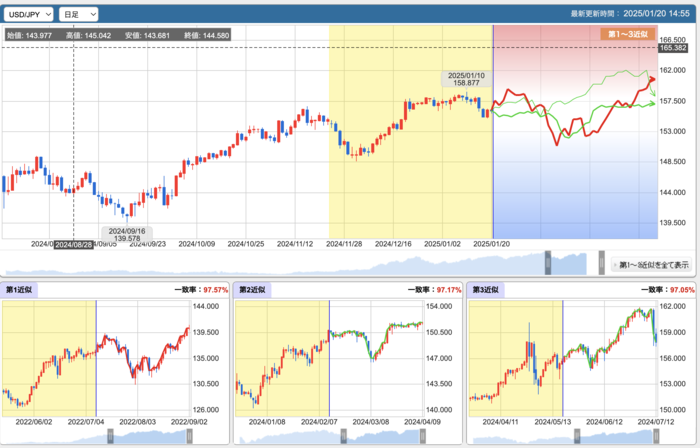Click the right handle of main range slider

(x=601, y=262)
